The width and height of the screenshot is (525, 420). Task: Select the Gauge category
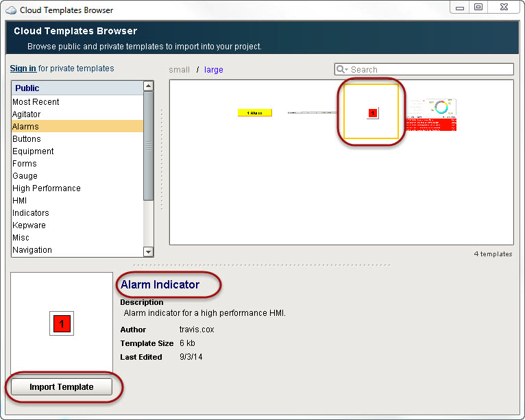tap(25, 176)
